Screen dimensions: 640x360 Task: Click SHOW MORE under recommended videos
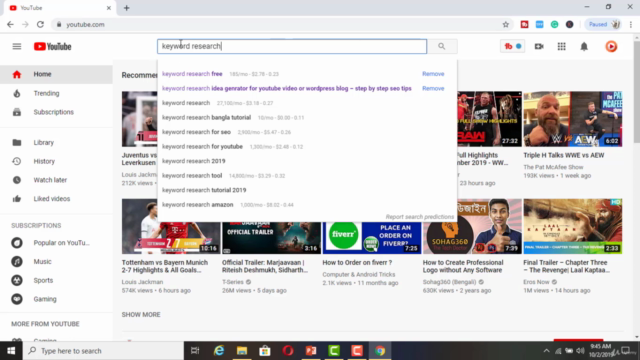point(141,315)
